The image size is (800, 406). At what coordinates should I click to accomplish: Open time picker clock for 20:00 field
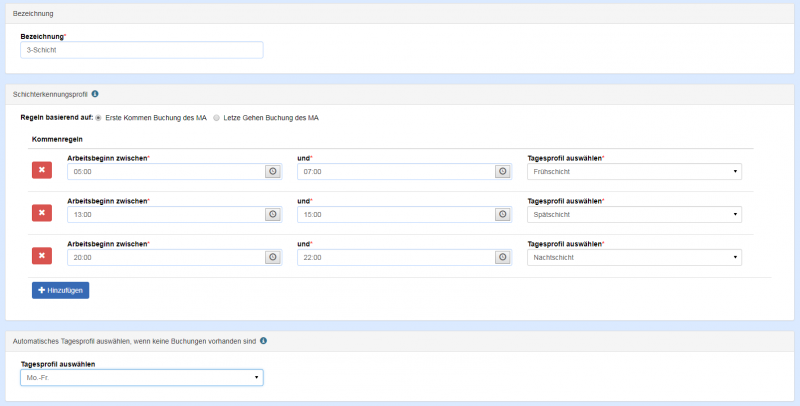(x=273, y=258)
